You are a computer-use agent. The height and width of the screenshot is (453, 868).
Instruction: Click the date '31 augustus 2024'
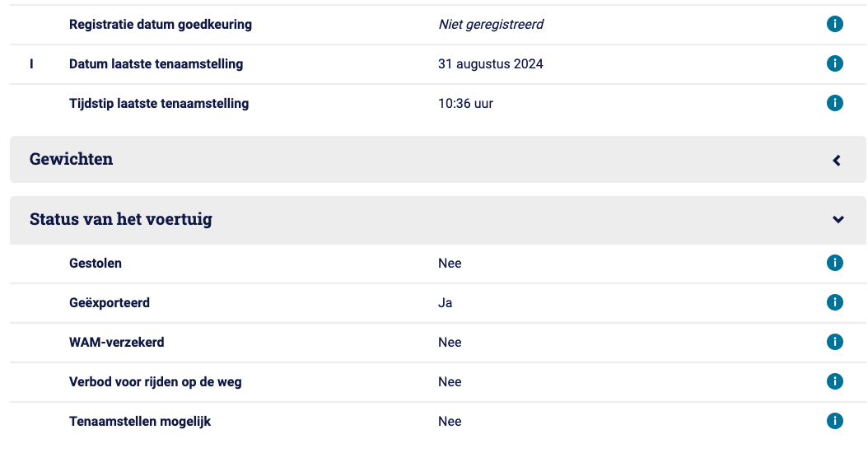click(x=491, y=63)
